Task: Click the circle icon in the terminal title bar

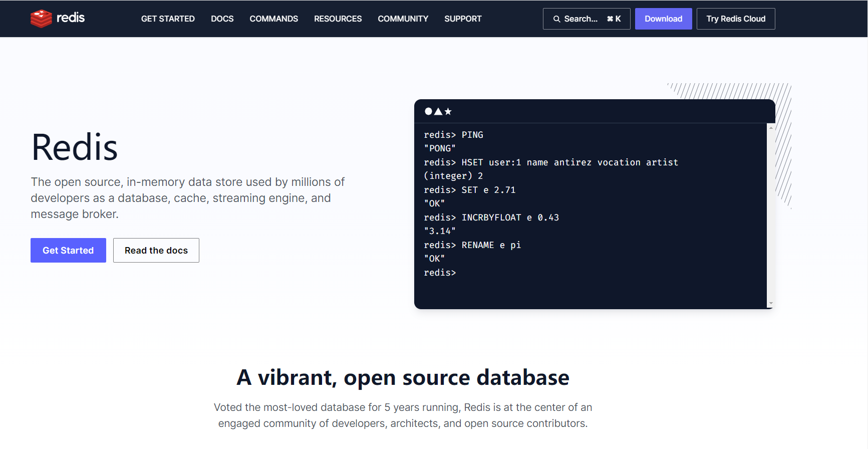Action: pos(428,111)
